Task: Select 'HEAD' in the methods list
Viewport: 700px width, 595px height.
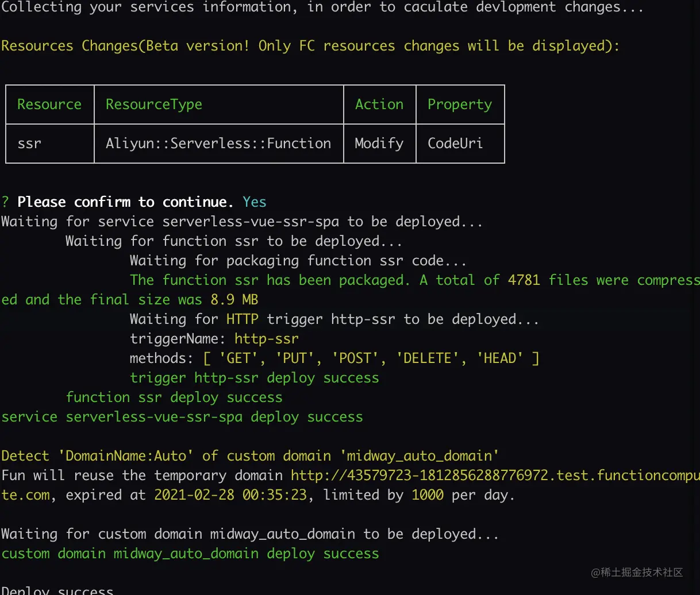Action: (x=500, y=358)
